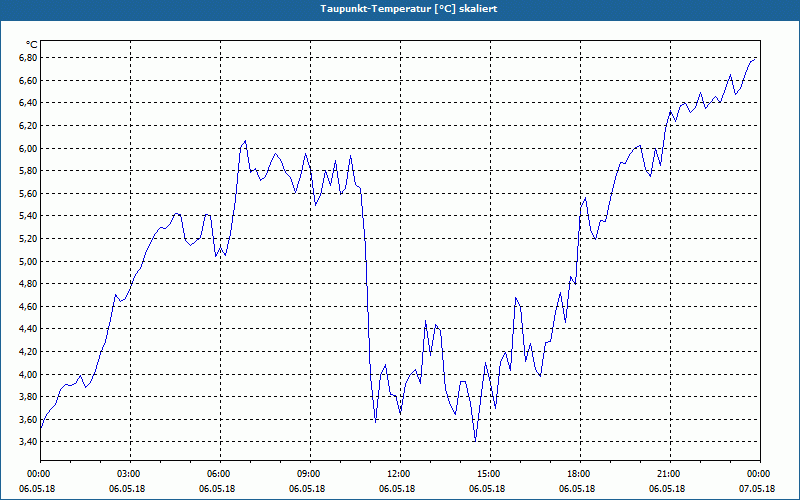The height and width of the screenshot is (500, 800).
Task: Click the 3,80 y-axis value
Action: click(x=29, y=397)
